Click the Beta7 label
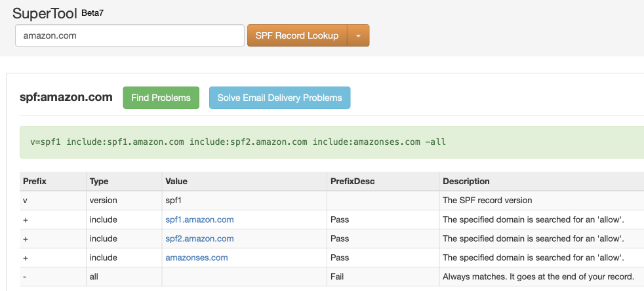This screenshot has width=644, height=291. (x=92, y=12)
